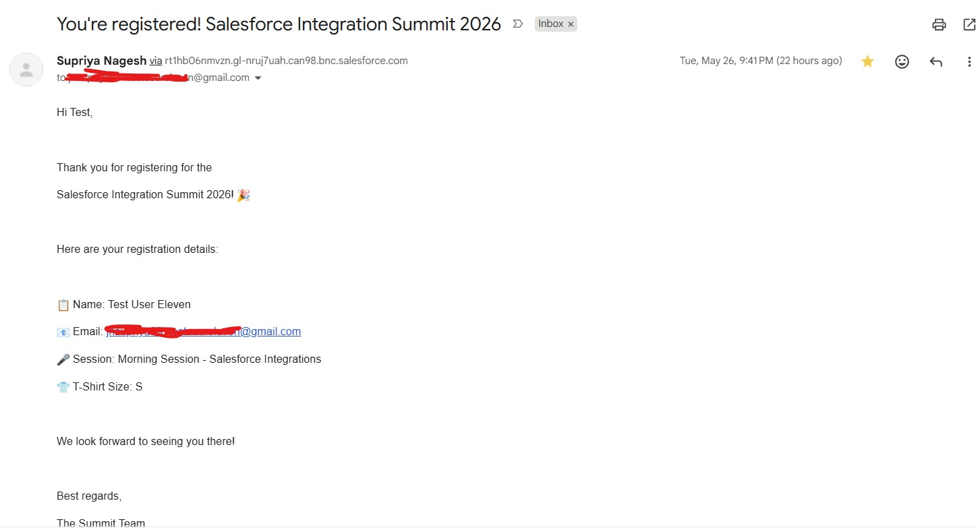
Task: Click 'Salesforce Integration Summit 2026!' body line
Action: [146, 194]
